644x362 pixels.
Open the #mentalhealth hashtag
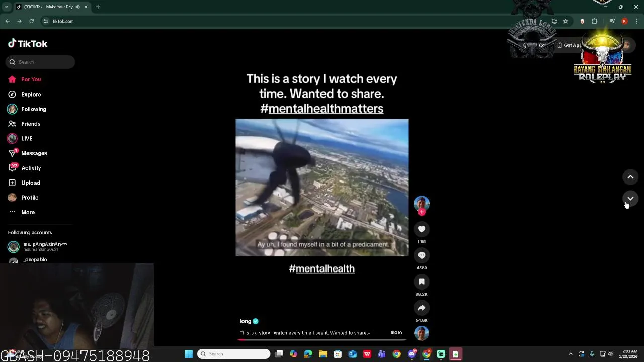click(322, 268)
